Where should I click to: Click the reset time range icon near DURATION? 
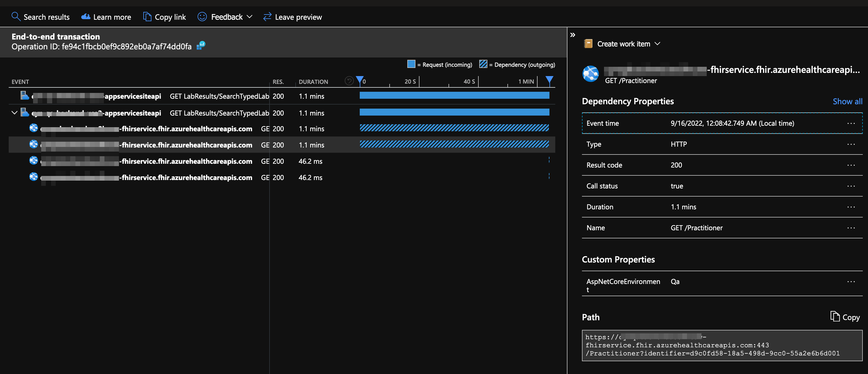(x=349, y=81)
